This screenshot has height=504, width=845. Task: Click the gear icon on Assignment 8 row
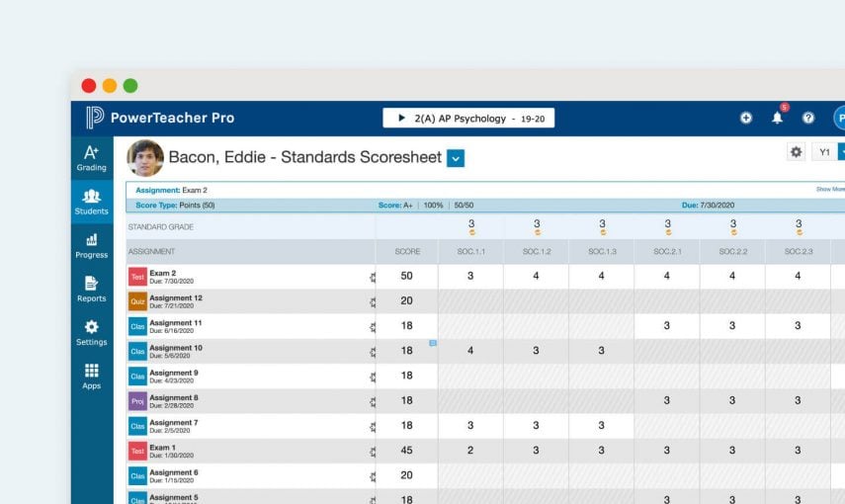[x=373, y=402]
